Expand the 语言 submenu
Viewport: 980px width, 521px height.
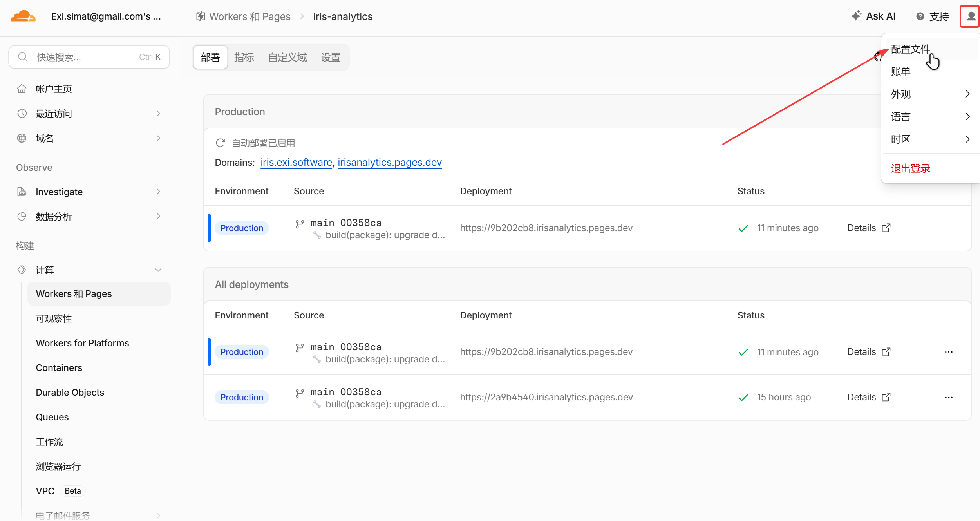pyautogui.click(x=930, y=117)
